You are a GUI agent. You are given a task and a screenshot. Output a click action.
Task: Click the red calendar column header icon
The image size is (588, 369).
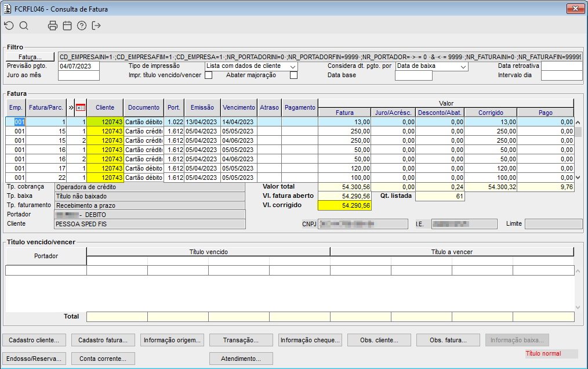(x=81, y=107)
